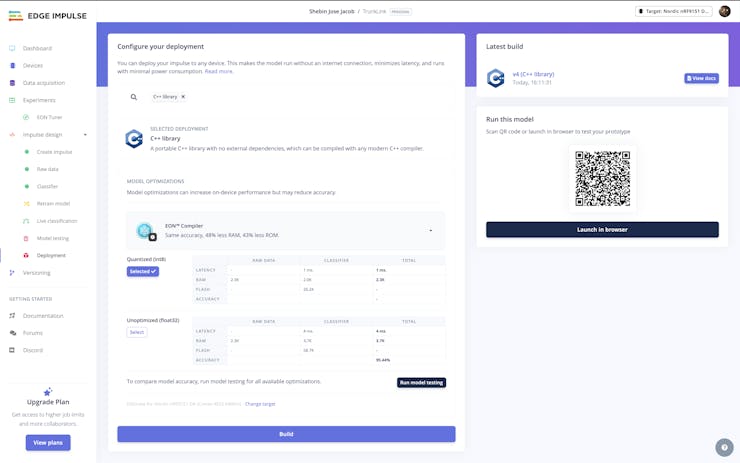740x463 pixels.
Task: Open Create impulse step
Action: pos(54,152)
